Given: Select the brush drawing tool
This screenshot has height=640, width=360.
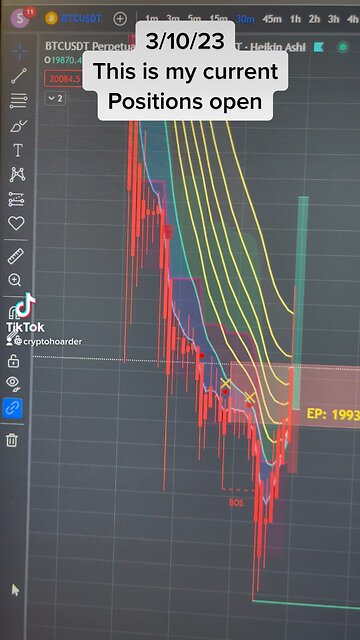Looking at the screenshot, I should (18, 126).
